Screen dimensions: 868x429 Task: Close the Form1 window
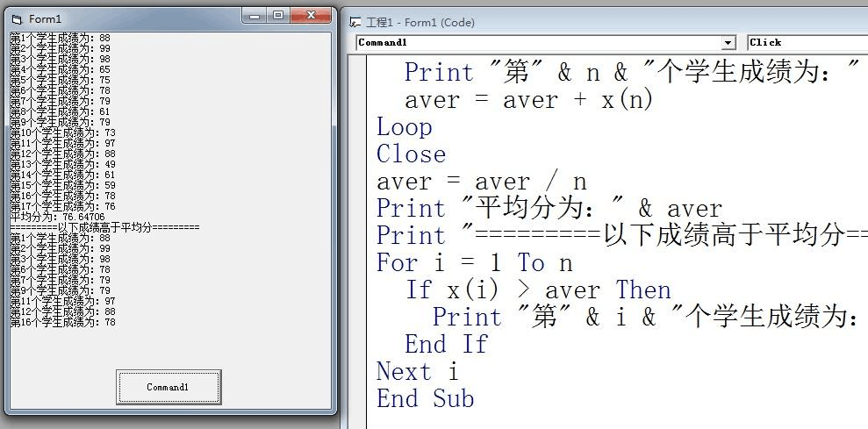[311, 16]
